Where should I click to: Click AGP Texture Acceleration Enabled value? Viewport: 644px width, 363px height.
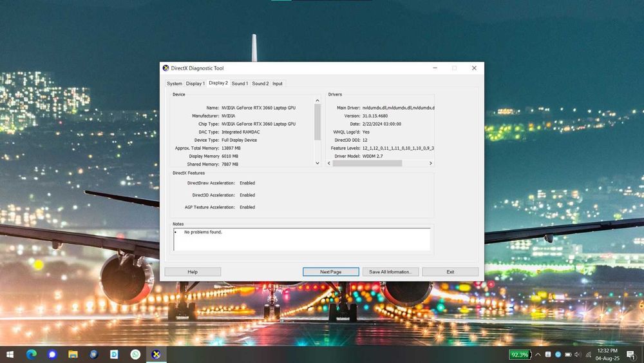tap(247, 207)
